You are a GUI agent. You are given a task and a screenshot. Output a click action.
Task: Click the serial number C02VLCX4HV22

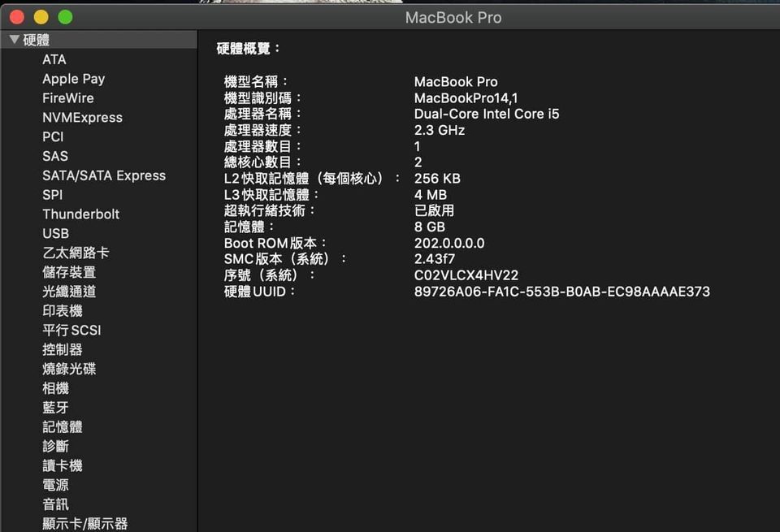tap(466, 275)
